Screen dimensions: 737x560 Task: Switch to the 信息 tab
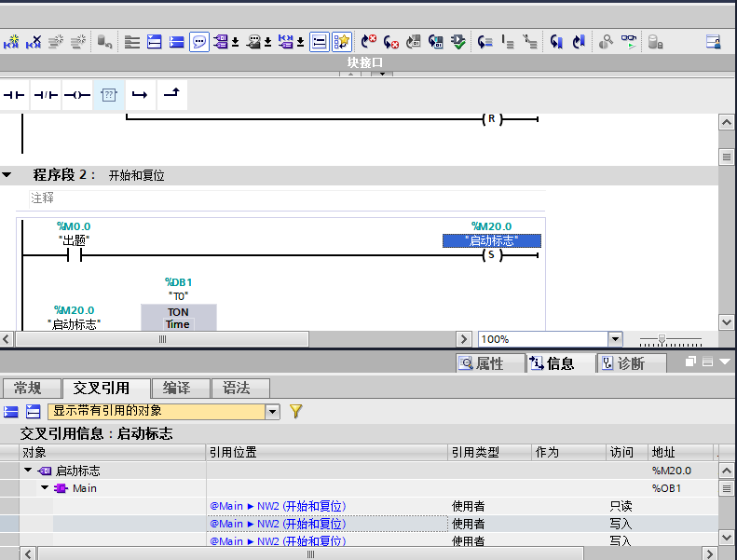click(x=560, y=363)
